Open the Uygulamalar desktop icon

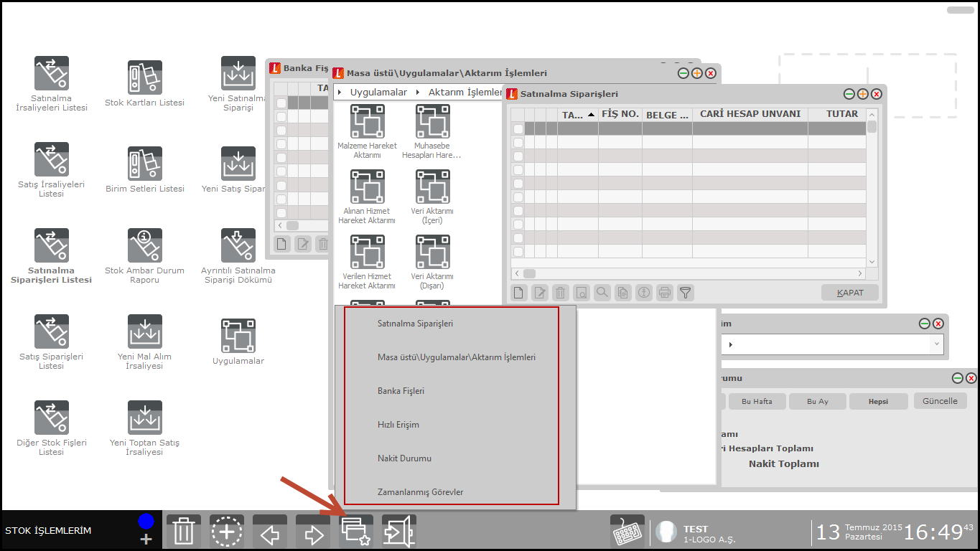[238, 336]
